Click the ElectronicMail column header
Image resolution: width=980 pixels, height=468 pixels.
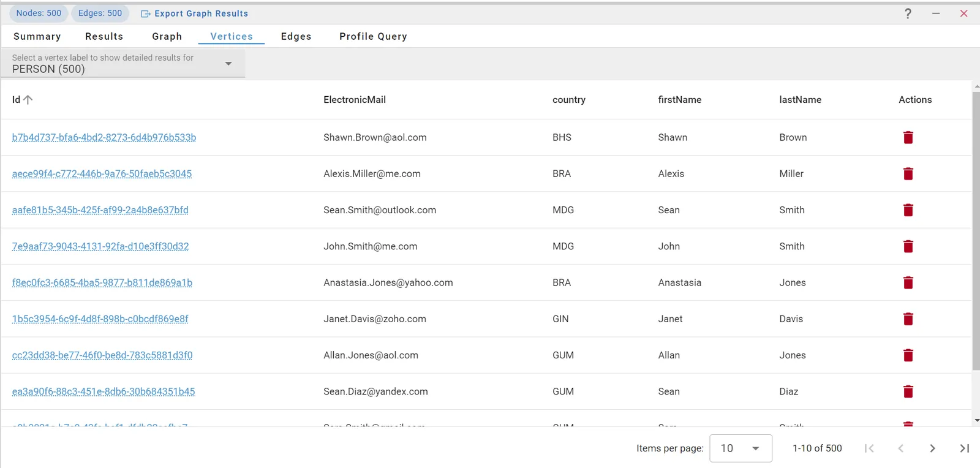pyautogui.click(x=355, y=100)
